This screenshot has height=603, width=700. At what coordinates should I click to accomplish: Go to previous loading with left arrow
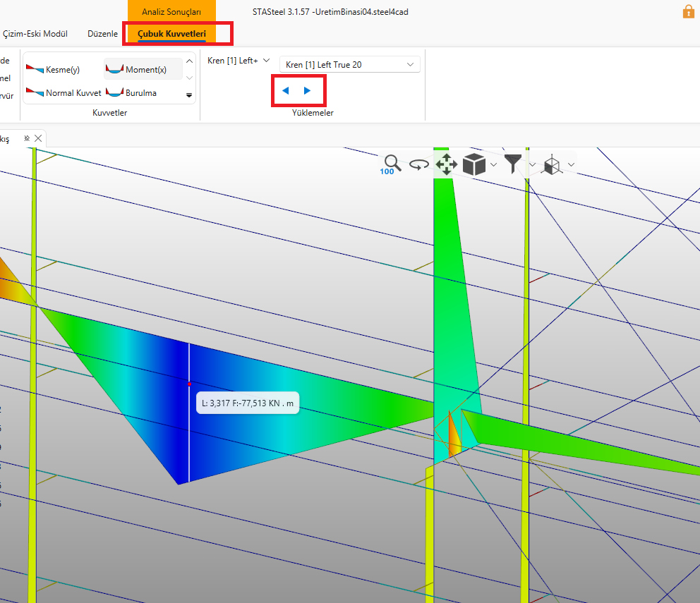tap(286, 90)
